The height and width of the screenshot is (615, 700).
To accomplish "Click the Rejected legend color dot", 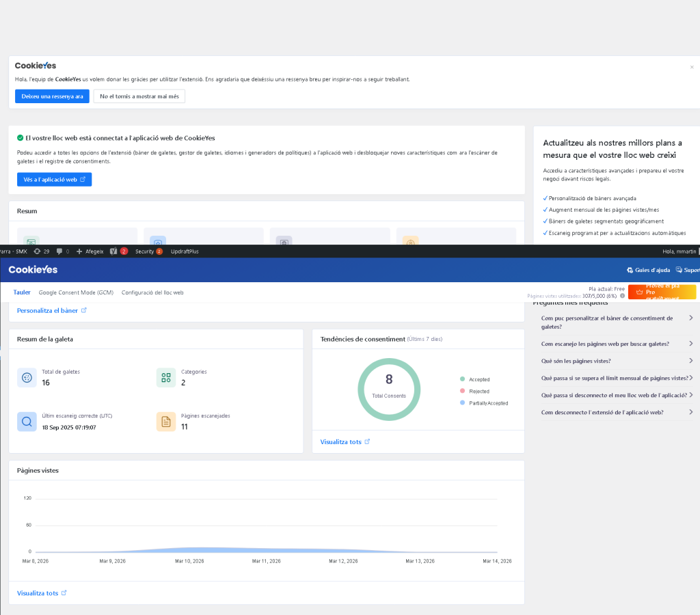I will (x=463, y=392).
